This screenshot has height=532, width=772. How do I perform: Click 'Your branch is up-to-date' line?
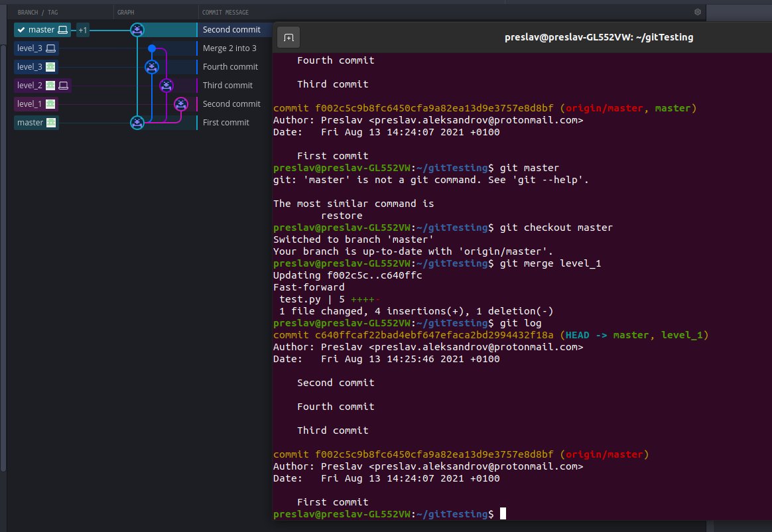413,251
